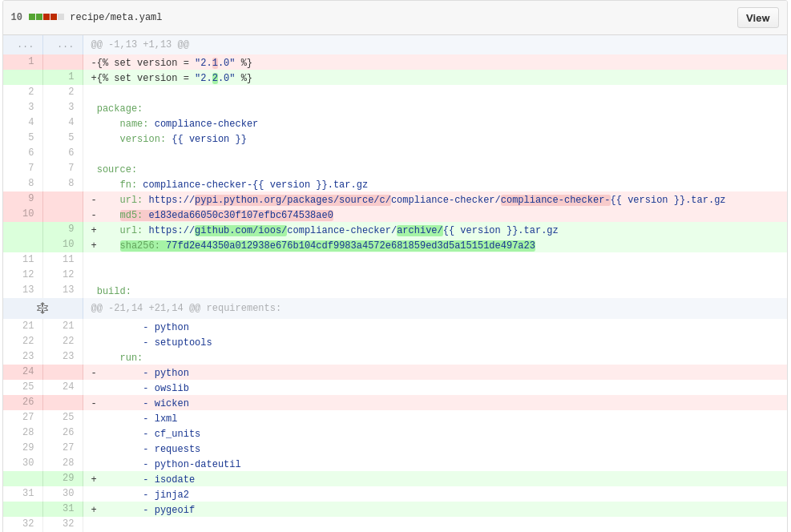The width and height of the screenshot is (791, 532).
Task: Click removed '- wicken' line
Action: (x=435, y=403)
